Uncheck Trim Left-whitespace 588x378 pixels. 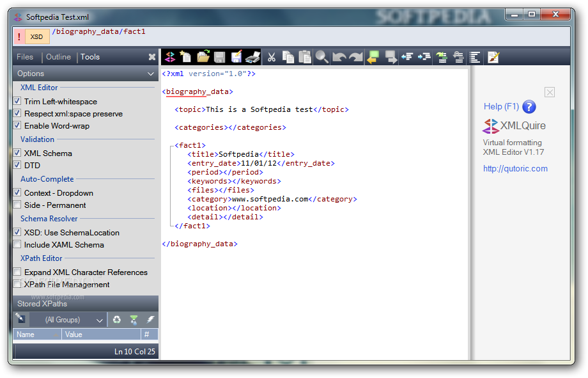(17, 101)
